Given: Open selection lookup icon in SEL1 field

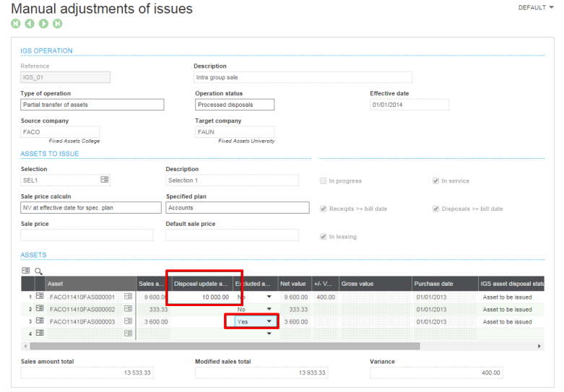Looking at the screenshot, I should pos(105,180).
